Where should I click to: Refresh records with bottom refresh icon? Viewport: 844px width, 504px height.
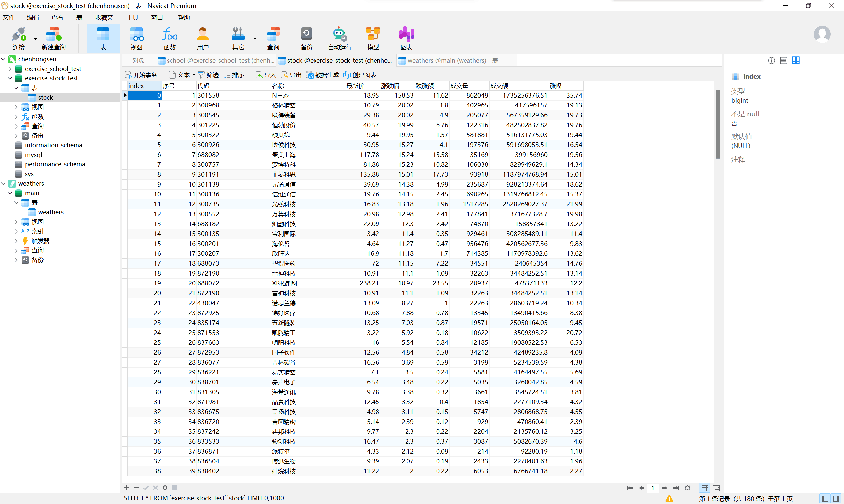[165, 488]
